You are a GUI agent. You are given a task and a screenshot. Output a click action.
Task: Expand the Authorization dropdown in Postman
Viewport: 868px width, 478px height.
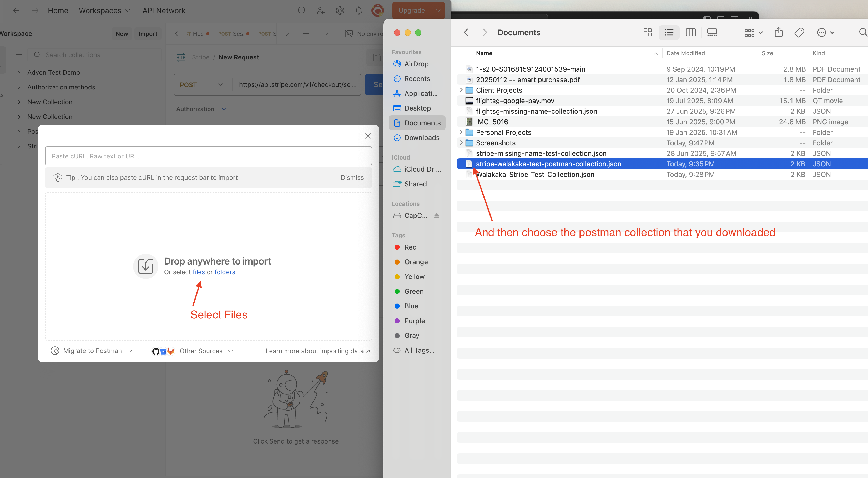point(201,109)
